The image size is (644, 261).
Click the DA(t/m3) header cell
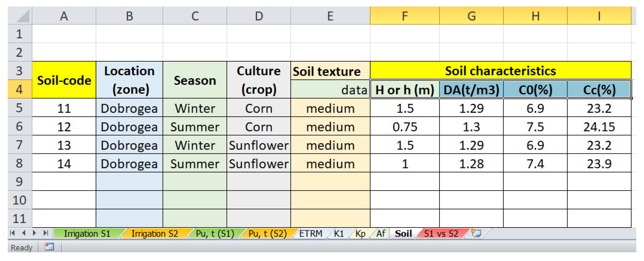pyautogui.click(x=471, y=89)
